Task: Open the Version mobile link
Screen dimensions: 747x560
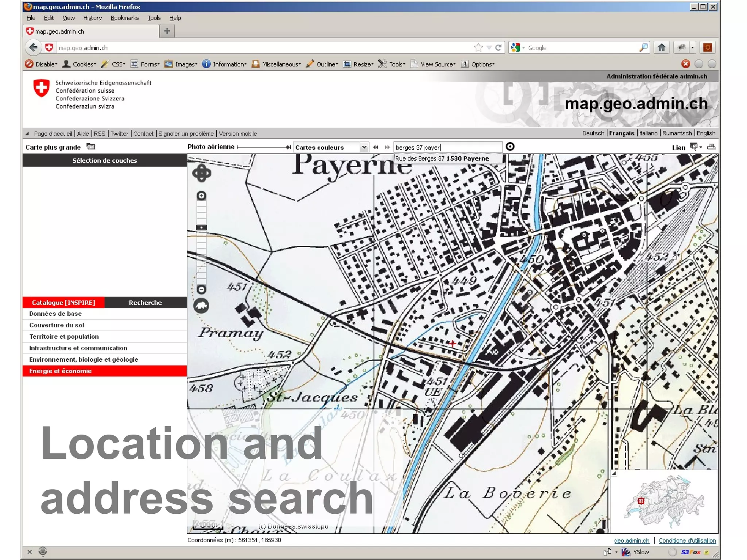Action: point(238,134)
